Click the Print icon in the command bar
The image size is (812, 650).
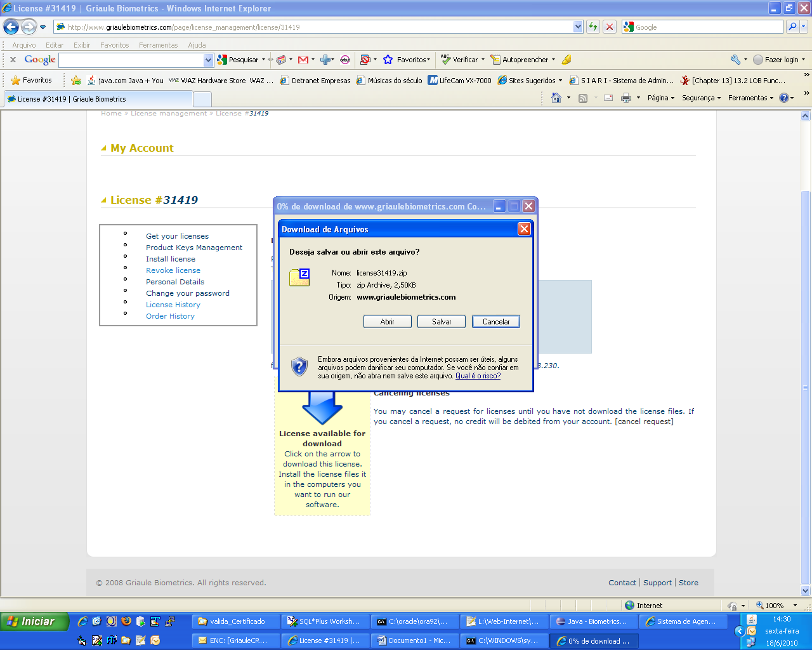(626, 98)
